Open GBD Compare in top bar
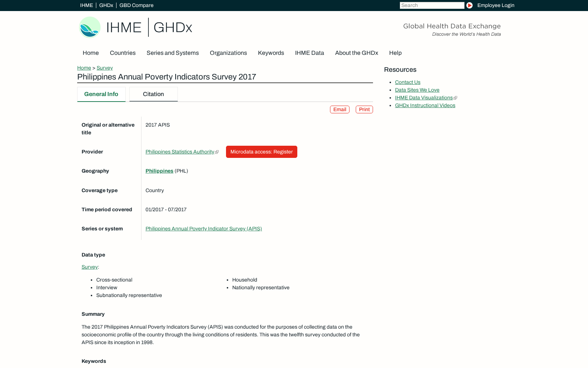Image resolution: width=588 pixels, height=368 pixels. tap(136, 6)
